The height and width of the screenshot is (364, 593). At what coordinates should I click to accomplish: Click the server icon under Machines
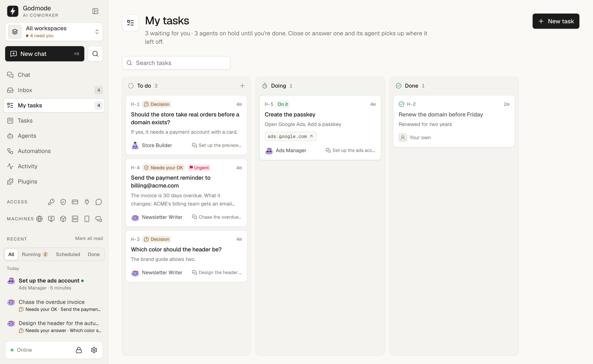coord(75,219)
